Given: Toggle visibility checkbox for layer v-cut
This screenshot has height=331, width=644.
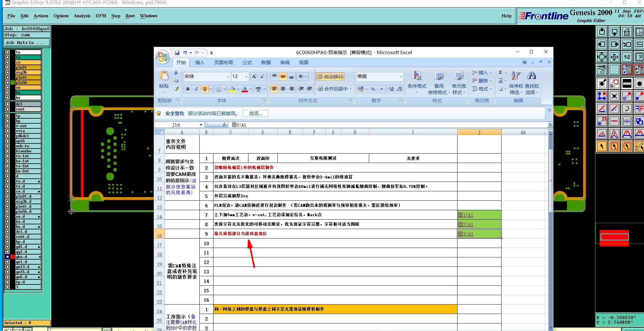Looking at the screenshot, I should tap(8, 126).
